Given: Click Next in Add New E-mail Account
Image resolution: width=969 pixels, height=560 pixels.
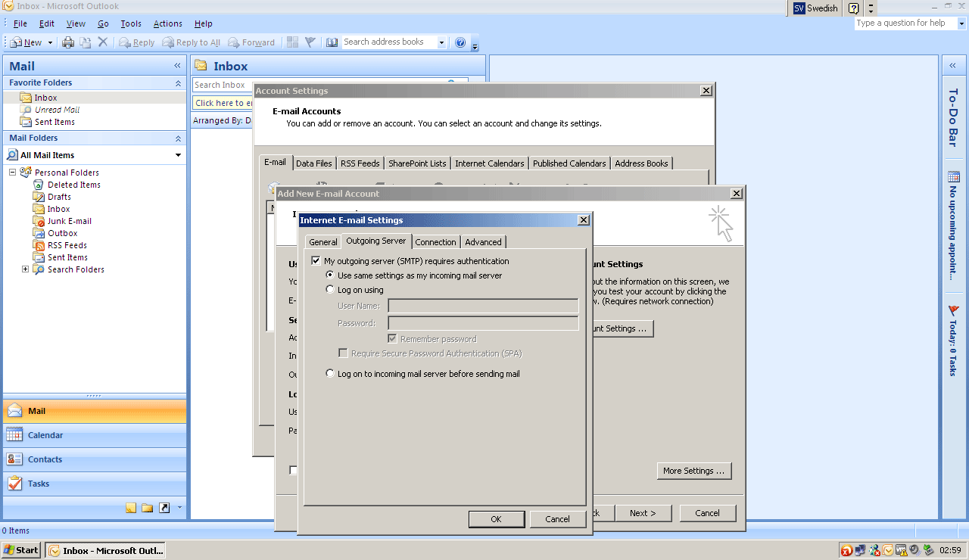Looking at the screenshot, I should (x=642, y=513).
